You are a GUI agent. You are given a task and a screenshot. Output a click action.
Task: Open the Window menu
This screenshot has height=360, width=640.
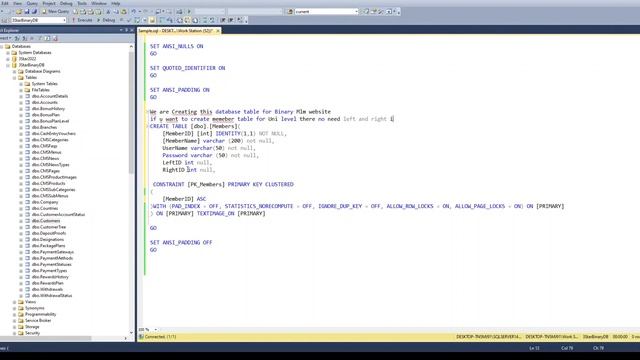tap(99, 3)
